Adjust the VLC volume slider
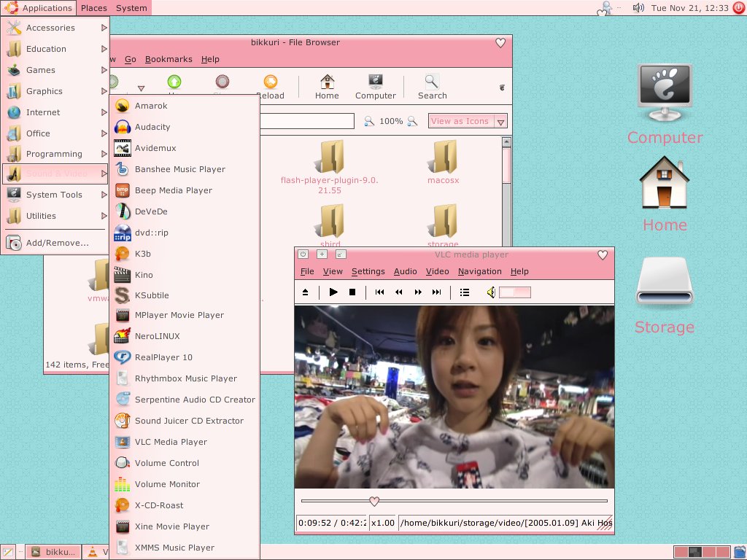 514,292
